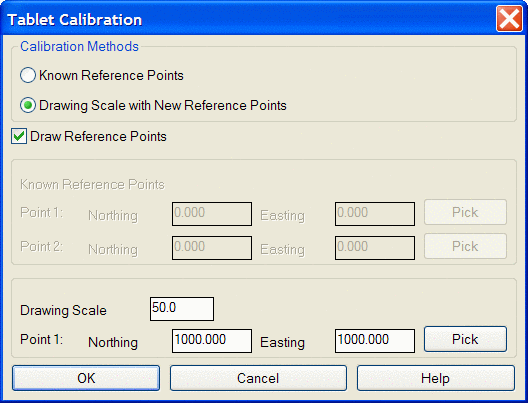Click the disabled Pick button for Point 2

465,246
